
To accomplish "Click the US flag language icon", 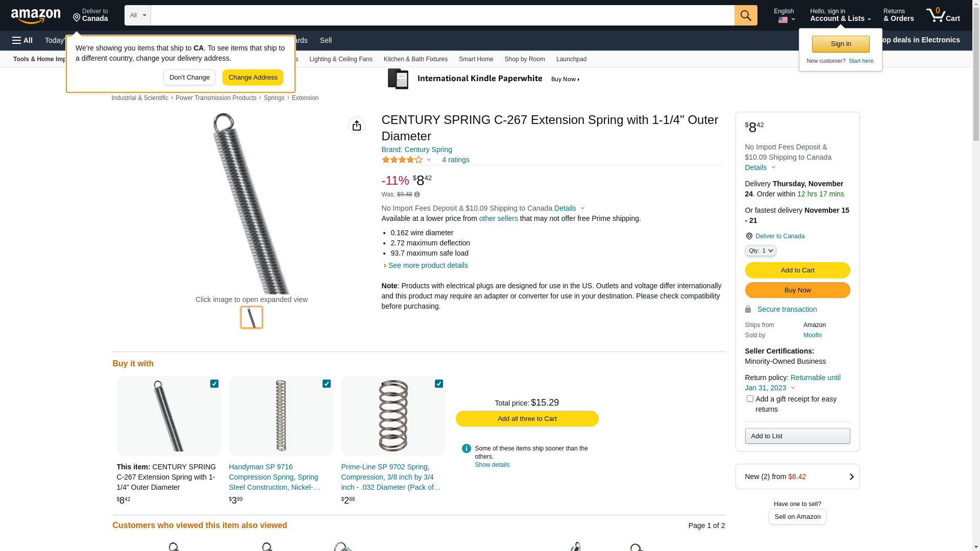I will click(783, 20).
